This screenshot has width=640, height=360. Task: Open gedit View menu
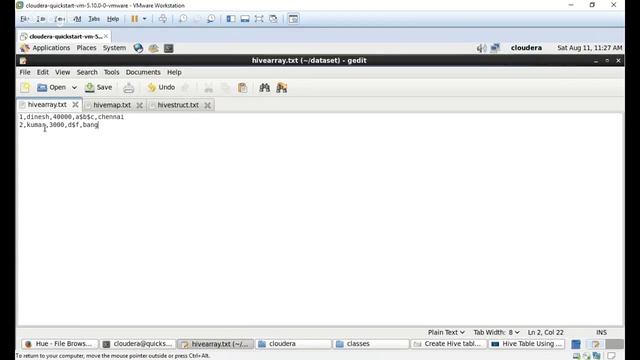coord(62,72)
